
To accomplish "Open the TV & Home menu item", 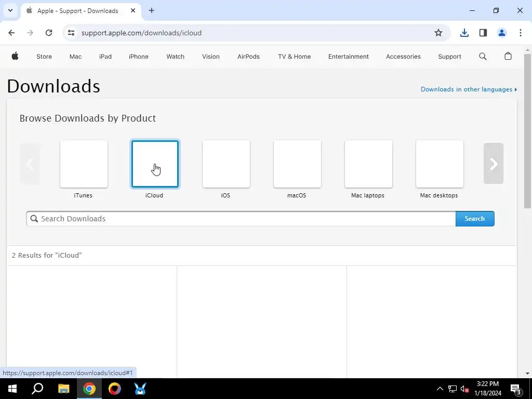I will point(294,57).
